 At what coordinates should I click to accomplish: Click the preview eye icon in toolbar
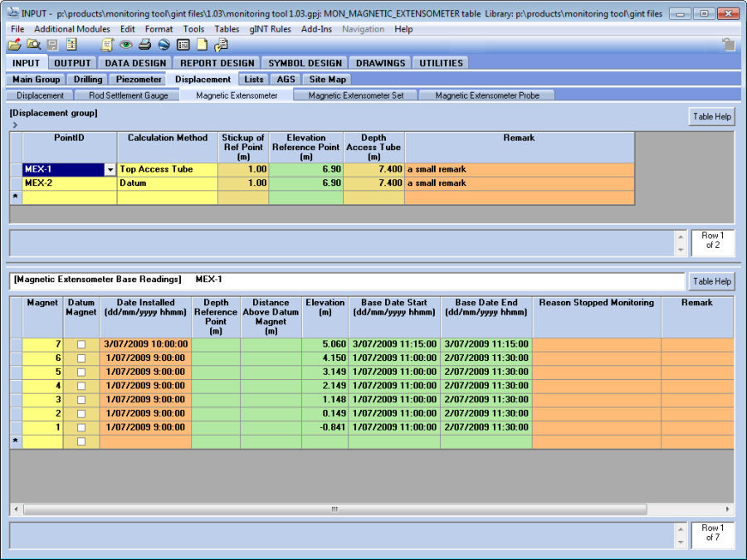[126, 45]
